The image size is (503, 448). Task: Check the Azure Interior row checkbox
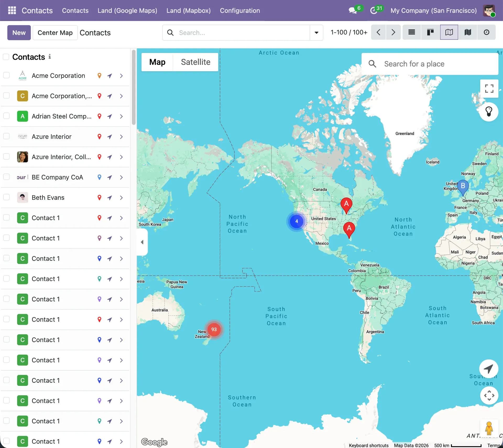pos(6,136)
